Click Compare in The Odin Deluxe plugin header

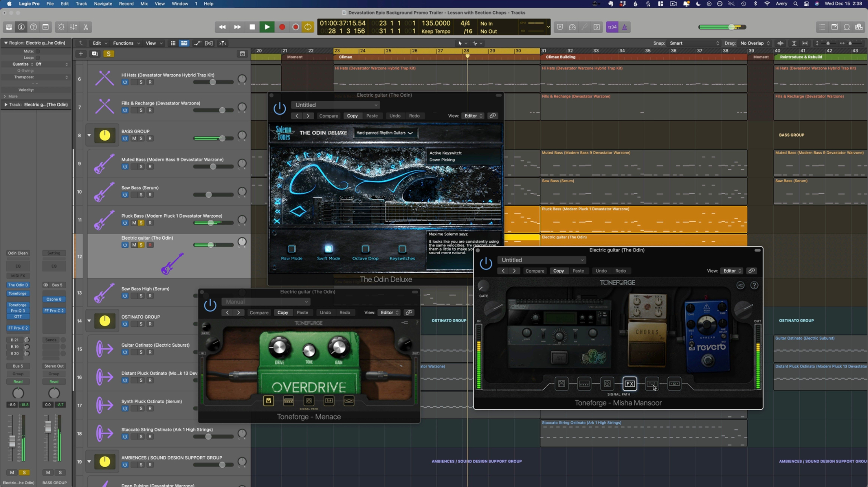[x=328, y=116]
